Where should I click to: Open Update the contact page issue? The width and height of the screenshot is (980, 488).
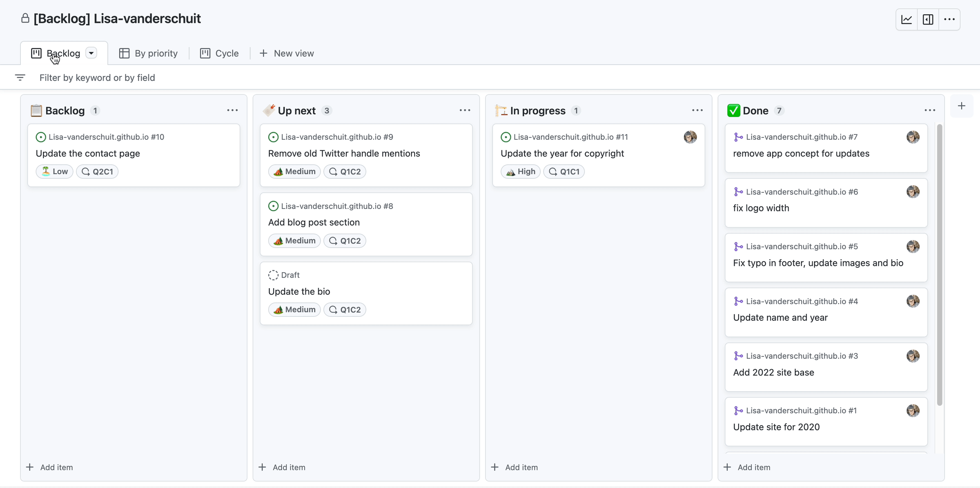(x=88, y=153)
